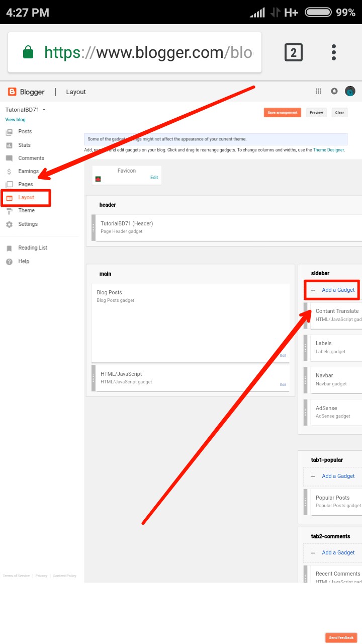Tap the browser URL address bar
362x644 pixels.
pyautogui.click(x=135, y=52)
